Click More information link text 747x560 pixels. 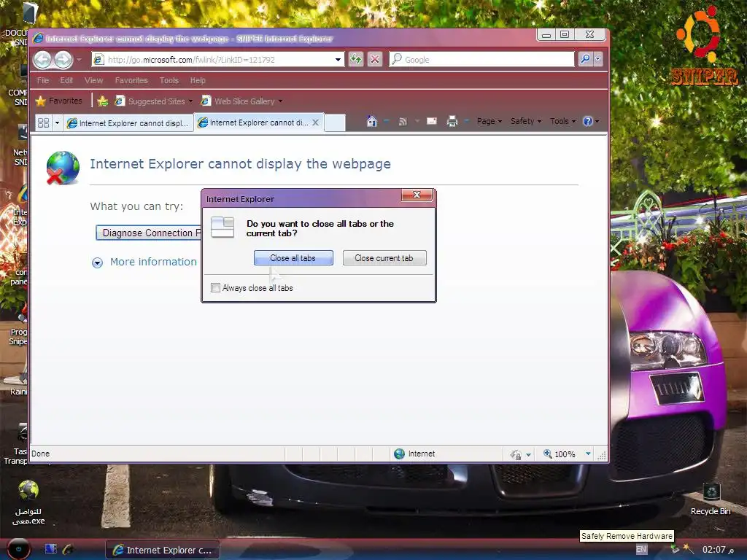pyautogui.click(x=153, y=262)
